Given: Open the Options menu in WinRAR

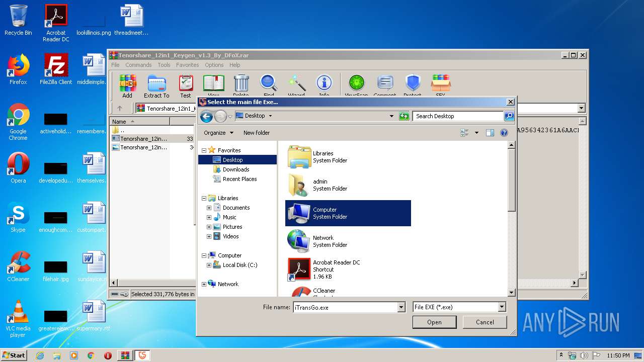Looking at the screenshot, I should [214, 65].
